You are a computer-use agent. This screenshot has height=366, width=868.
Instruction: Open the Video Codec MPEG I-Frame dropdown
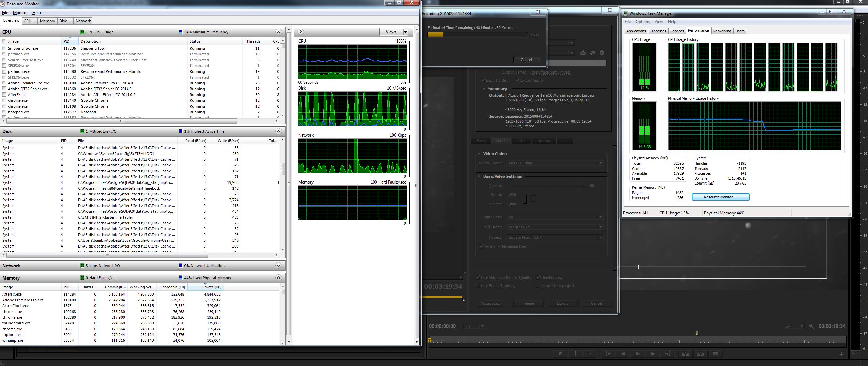[555, 163]
